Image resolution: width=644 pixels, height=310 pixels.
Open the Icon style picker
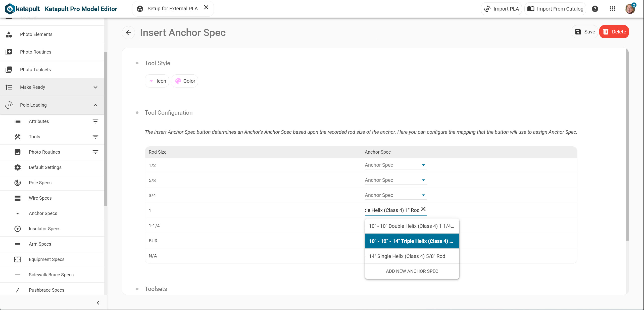click(x=157, y=81)
